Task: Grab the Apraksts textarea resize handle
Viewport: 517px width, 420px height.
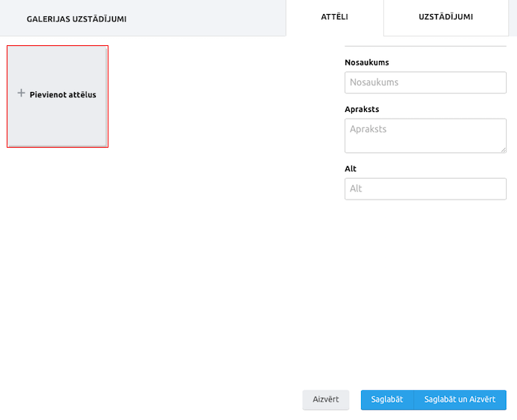Action: click(504, 150)
